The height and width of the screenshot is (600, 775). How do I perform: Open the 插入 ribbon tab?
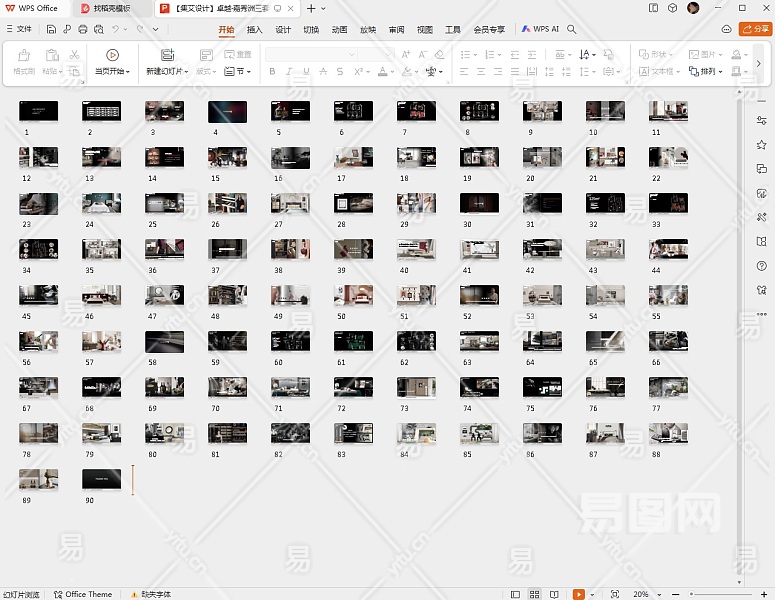coord(255,30)
